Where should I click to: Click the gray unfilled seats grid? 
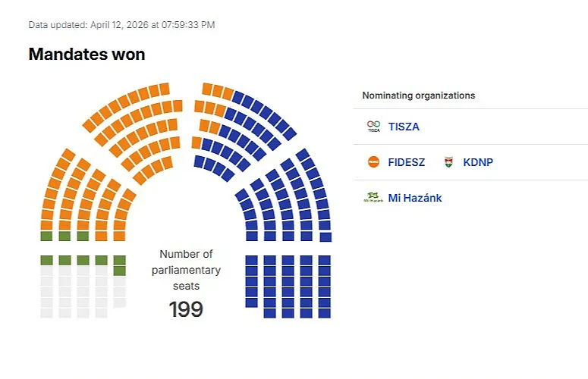click(x=64, y=296)
